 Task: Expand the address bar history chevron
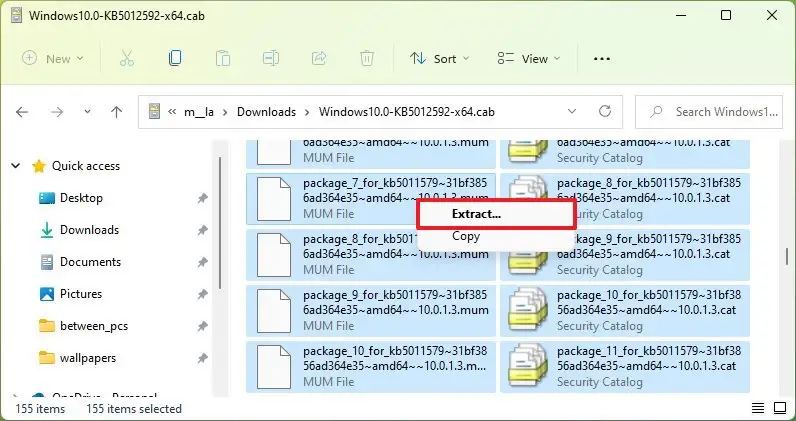(572, 111)
